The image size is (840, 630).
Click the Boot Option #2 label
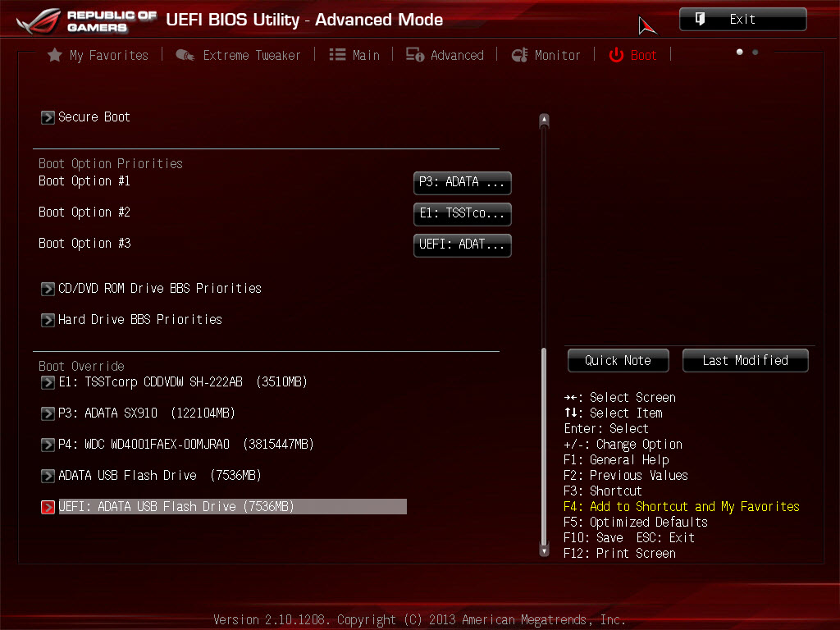tap(84, 212)
